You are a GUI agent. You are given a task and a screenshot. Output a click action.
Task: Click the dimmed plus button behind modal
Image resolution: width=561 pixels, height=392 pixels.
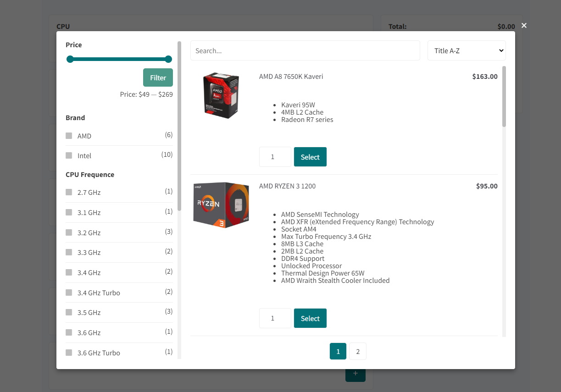(x=355, y=373)
